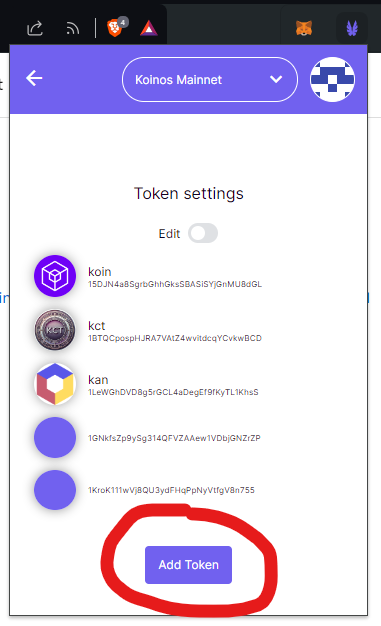Click the 1GNkfsZp9 token placeholder circle
This screenshot has height=626, width=381.
click(x=55, y=438)
